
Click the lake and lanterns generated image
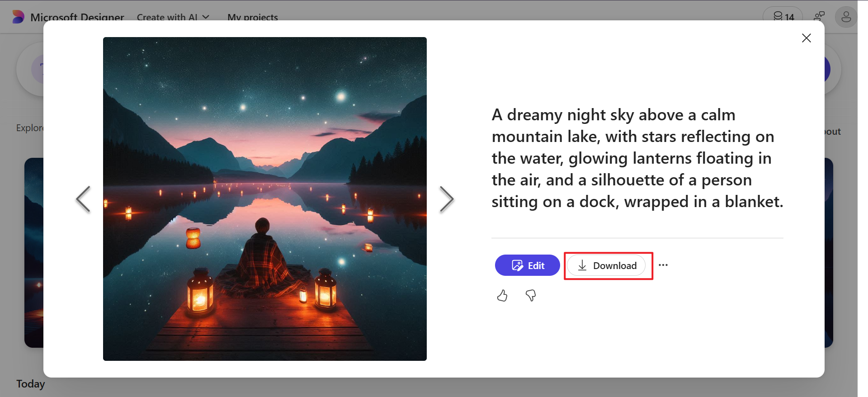tap(265, 199)
